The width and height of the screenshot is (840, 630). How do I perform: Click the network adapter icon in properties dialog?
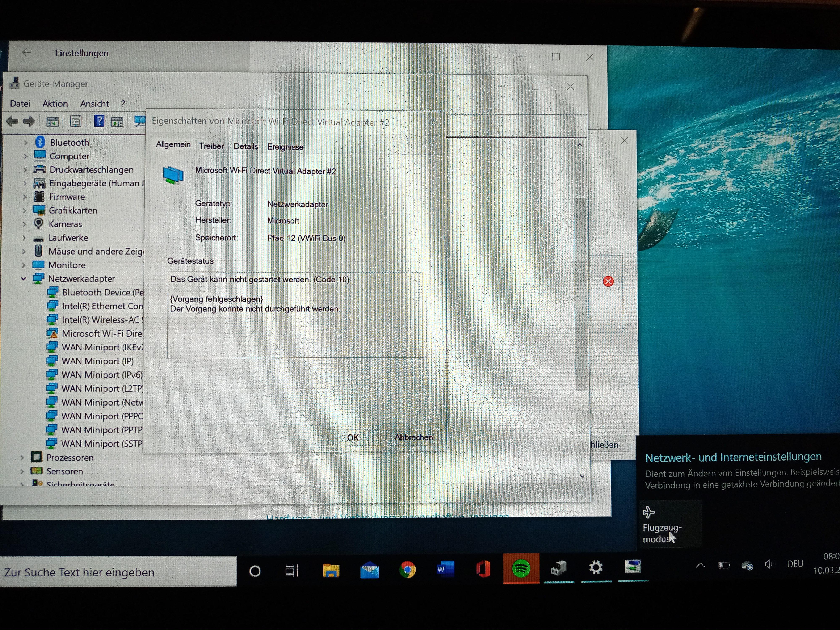tap(173, 175)
